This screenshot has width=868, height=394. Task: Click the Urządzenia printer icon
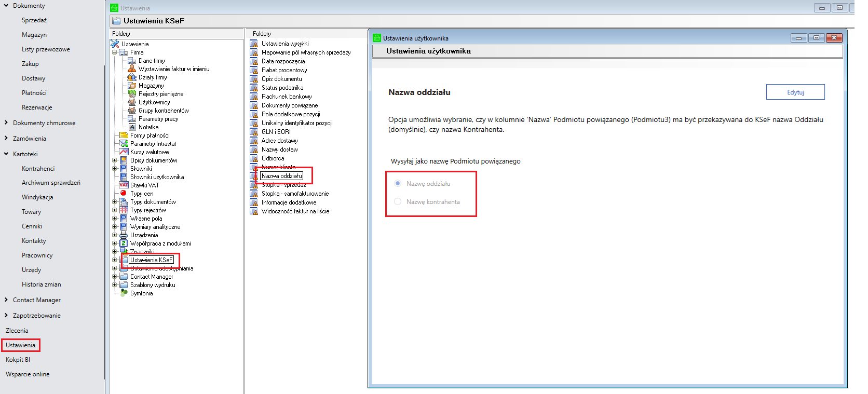click(124, 235)
